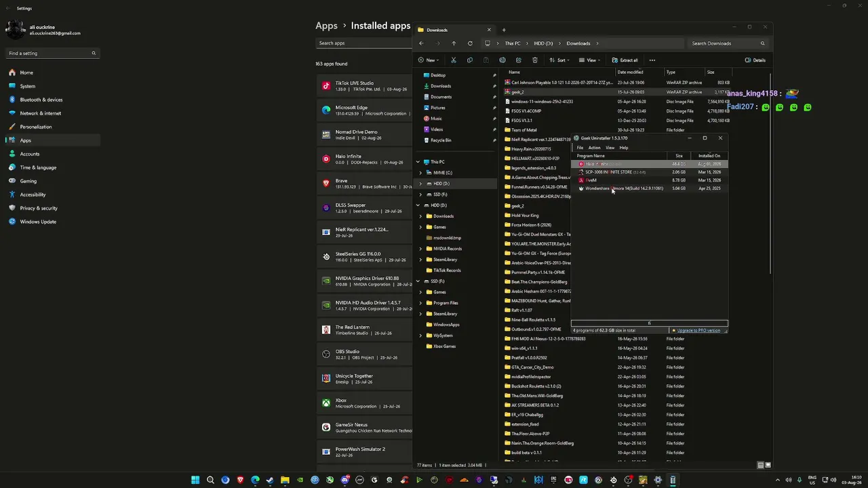
Task: Open File Explorer from the taskbar
Action: (285, 481)
